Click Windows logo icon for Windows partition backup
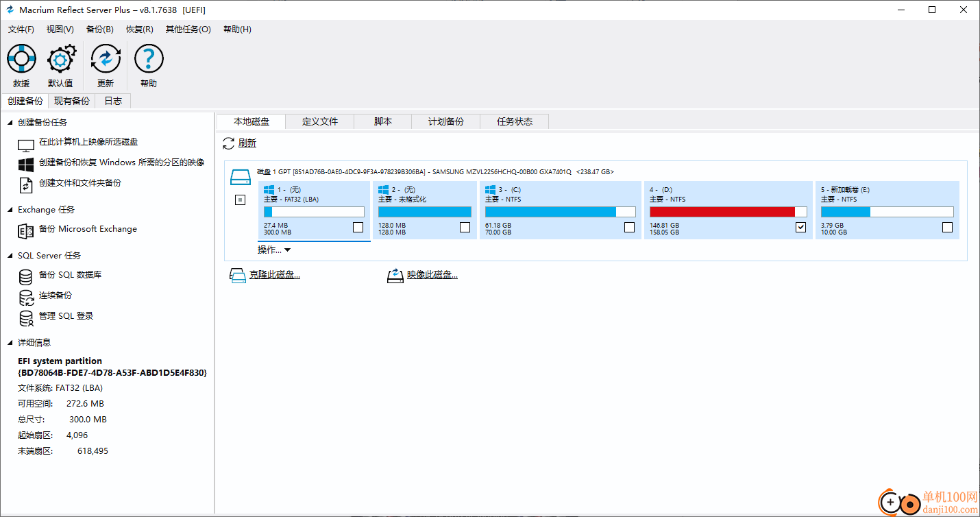 (26, 165)
